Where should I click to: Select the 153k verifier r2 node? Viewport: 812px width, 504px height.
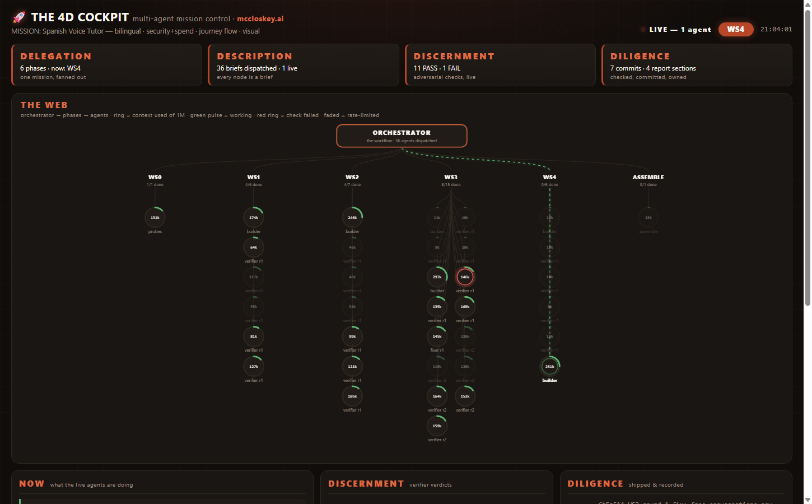(465, 396)
